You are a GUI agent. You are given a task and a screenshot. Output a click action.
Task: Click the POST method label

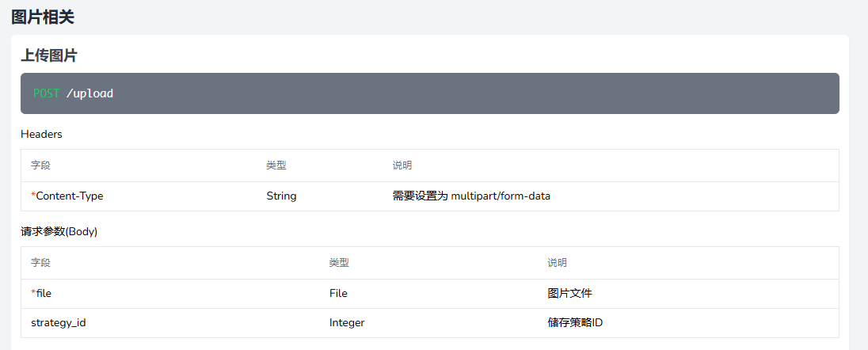point(46,93)
